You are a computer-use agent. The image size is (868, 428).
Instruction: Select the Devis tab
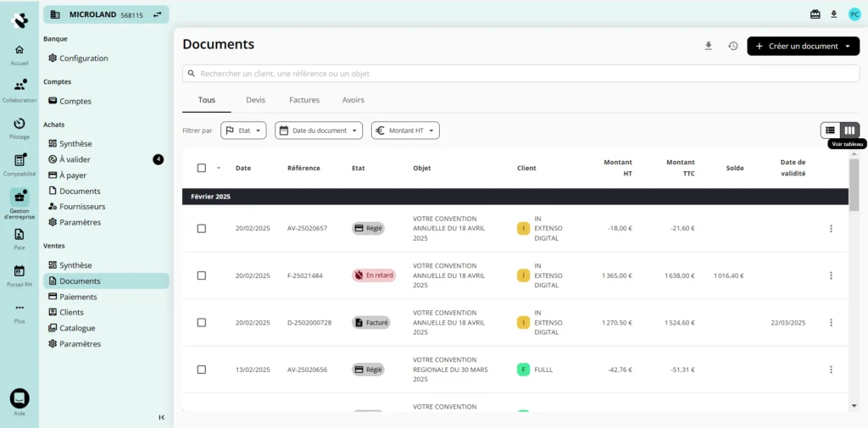255,100
